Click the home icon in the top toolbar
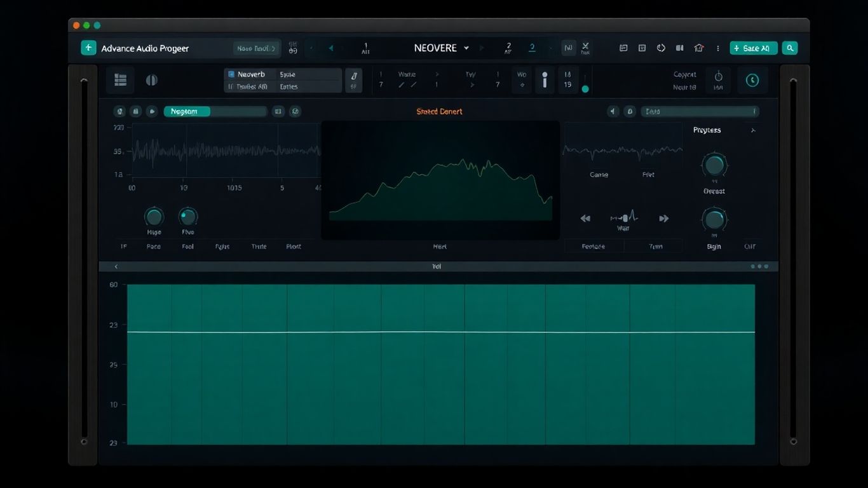Screen dimensions: 868x488 pyautogui.click(x=698, y=48)
